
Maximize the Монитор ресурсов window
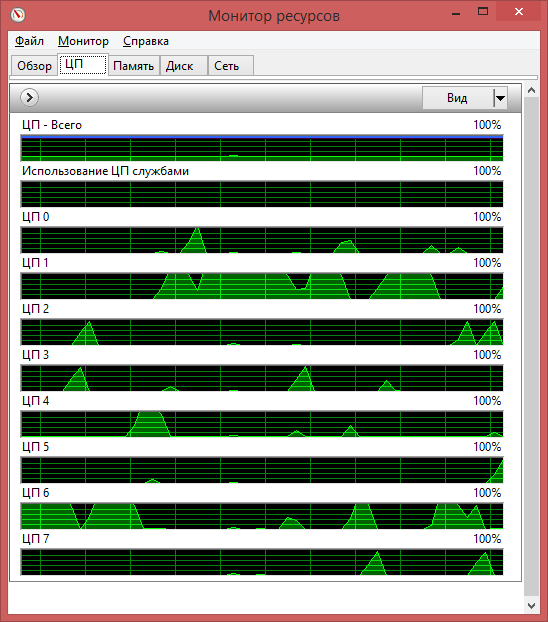483,12
